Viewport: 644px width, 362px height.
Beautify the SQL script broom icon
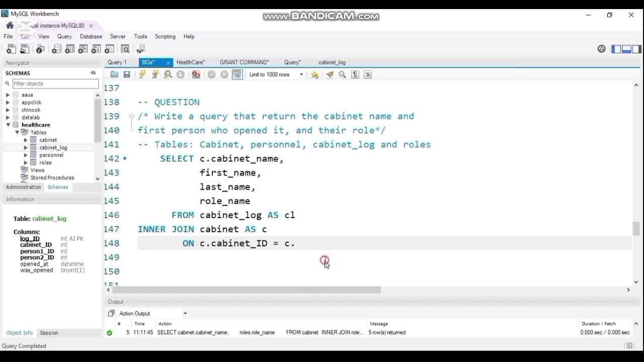pos(330,74)
